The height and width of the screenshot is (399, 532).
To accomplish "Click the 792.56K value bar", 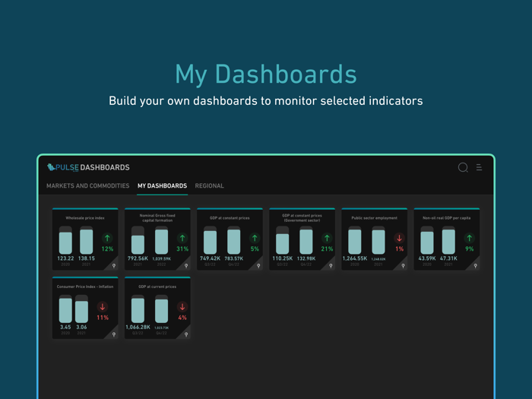I will [x=138, y=241].
